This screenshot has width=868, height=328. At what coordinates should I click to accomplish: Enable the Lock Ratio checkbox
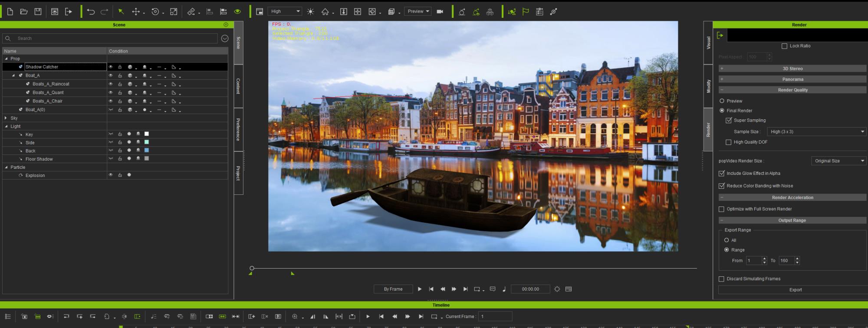tap(784, 46)
